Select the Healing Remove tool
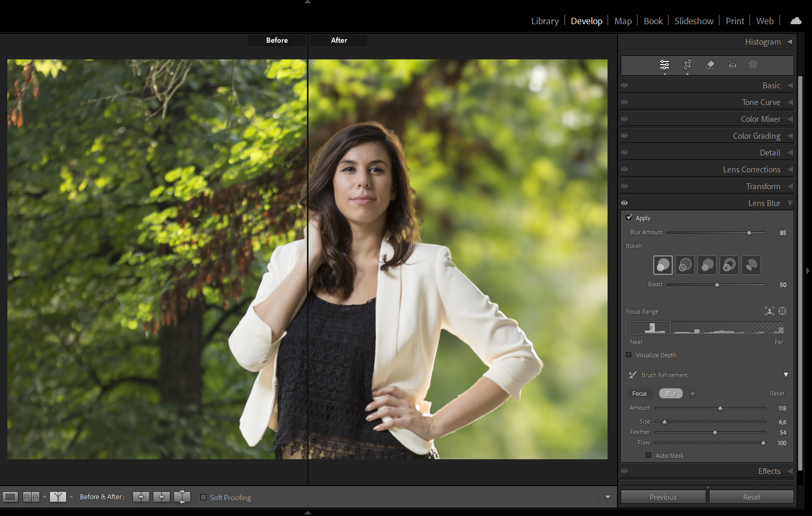This screenshot has height=516, width=812. click(710, 65)
